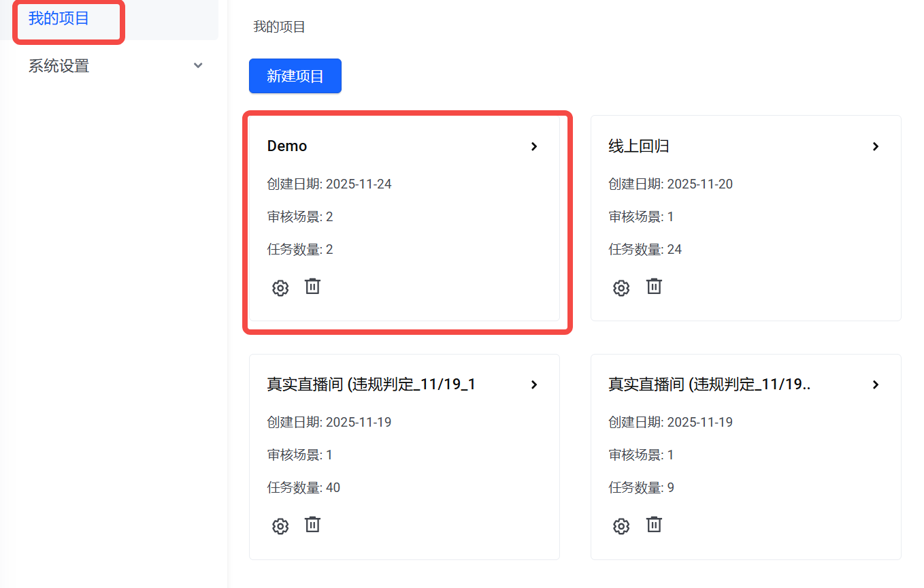Viewport: 924px width, 588px height.
Task: Click the blue 新建项目 button
Action: tap(295, 76)
